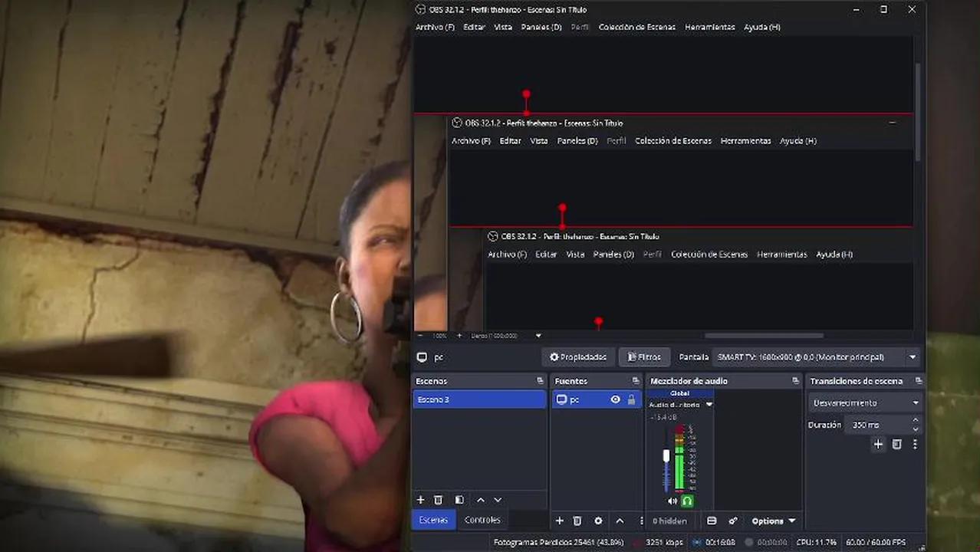The height and width of the screenshot is (552, 980).
Task: Open the Colección de Escenas menu
Action: pos(637,27)
